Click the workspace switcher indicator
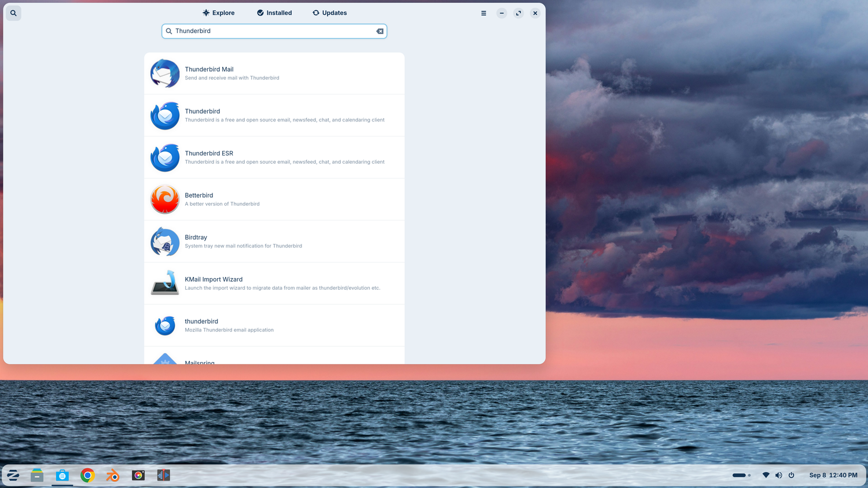This screenshot has height=488, width=868. point(741,475)
